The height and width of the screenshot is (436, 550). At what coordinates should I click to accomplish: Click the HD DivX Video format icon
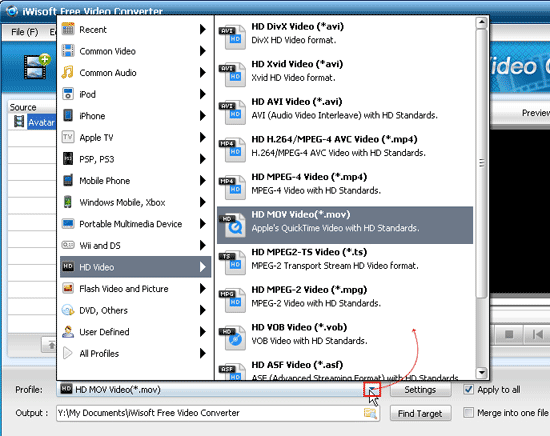(x=232, y=36)
